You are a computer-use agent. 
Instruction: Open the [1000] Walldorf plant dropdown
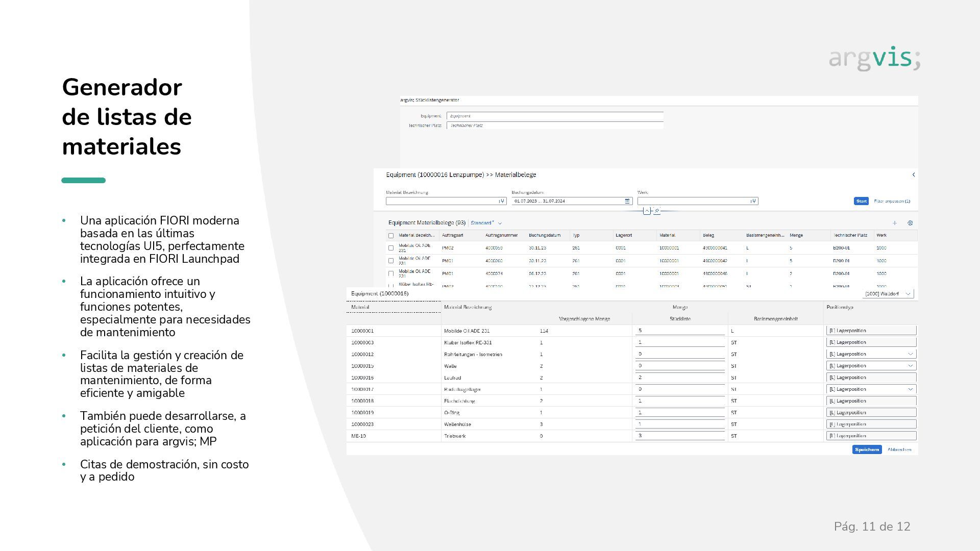908,294
